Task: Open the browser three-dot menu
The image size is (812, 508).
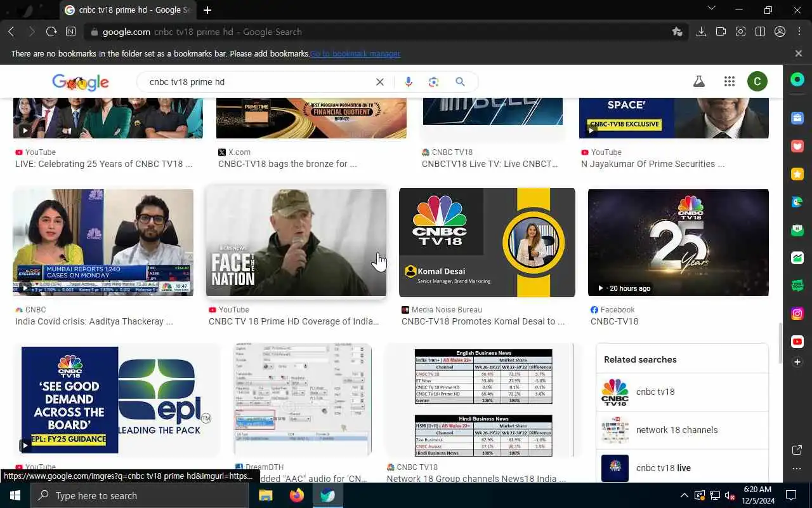Action: [x=798, y=32]
